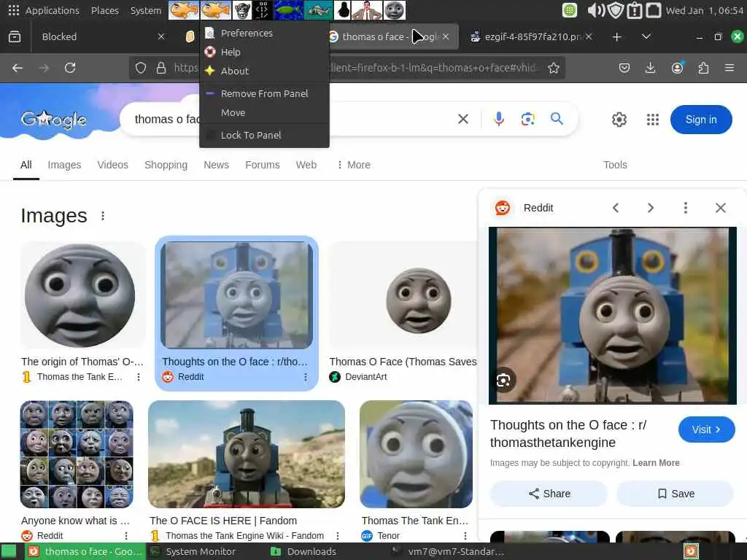Toggle Lock To Panel checkbox in menu
Viewport: 747px width, 560px height.
pyautogui.click(x=210, y=135)
